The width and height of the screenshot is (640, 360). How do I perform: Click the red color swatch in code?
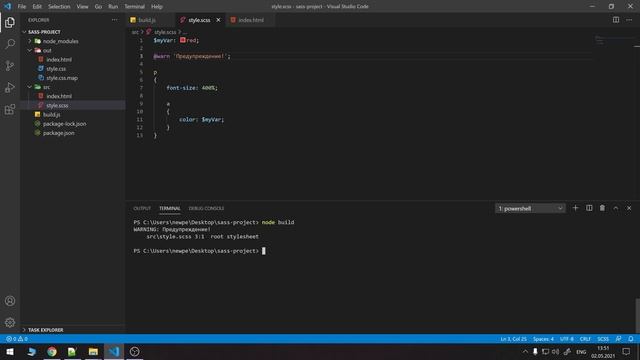pos(182,40)
